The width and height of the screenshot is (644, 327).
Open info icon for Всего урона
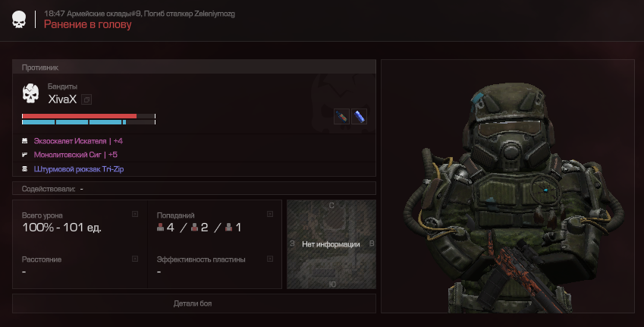(135, 214)
